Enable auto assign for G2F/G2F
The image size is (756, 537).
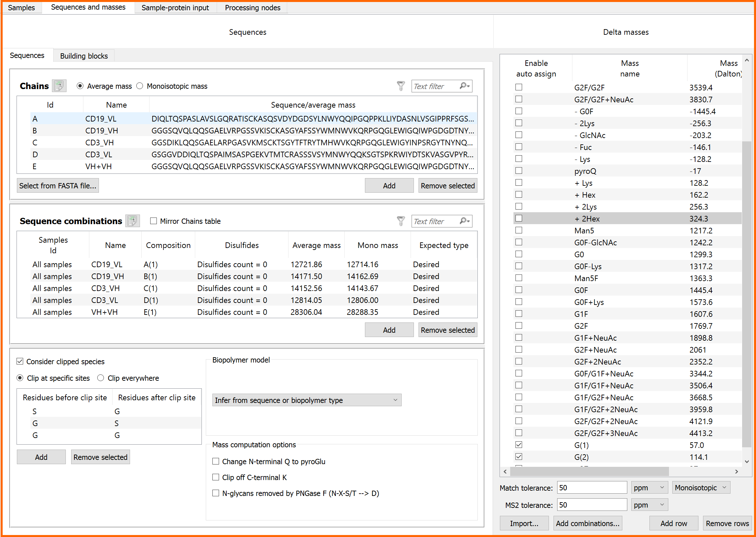519,87
